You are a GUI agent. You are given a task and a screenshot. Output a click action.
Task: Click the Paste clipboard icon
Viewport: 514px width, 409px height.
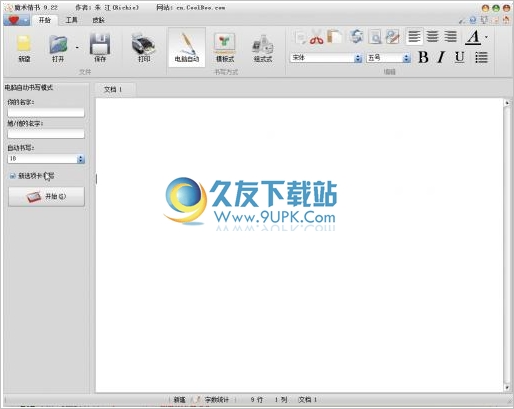[334, 37]
